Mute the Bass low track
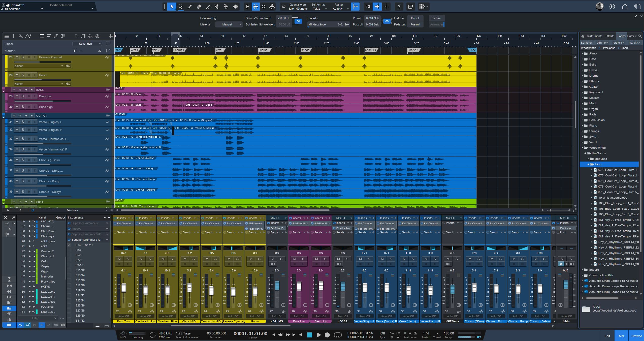The width and height of the screenshot is (644, 341). (x=17, y=96)
